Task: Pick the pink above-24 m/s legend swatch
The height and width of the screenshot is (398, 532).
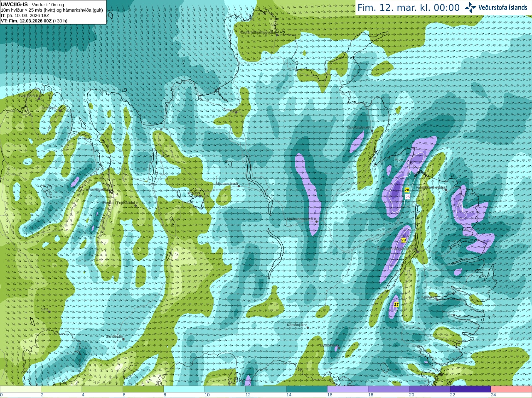Action: [x=511, y=389]
